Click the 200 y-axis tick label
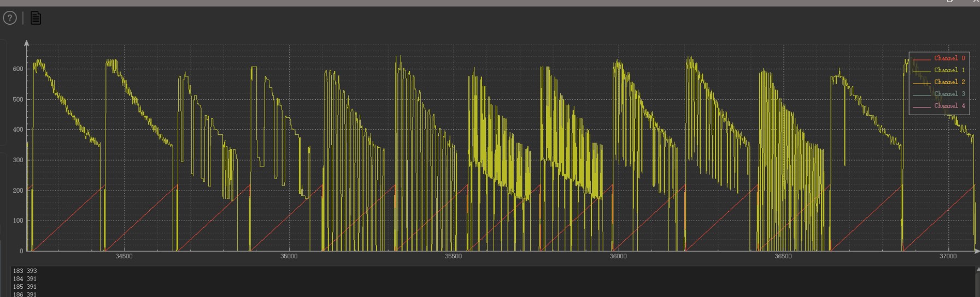Viewport: 980px width, 297px height. tap(18, 191)
